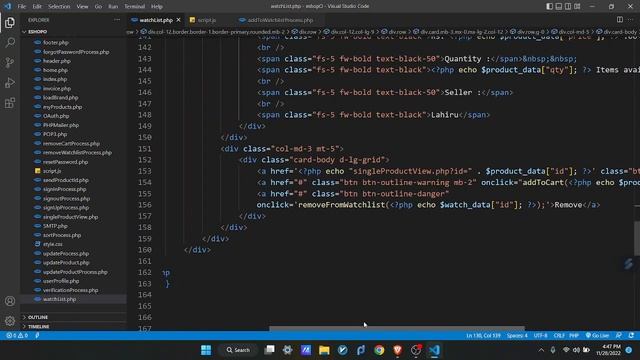Click the UTF-8 encoding indicator
Image resolution: width=640 pixels, height=360 pixels.
(x=540, y=336)
